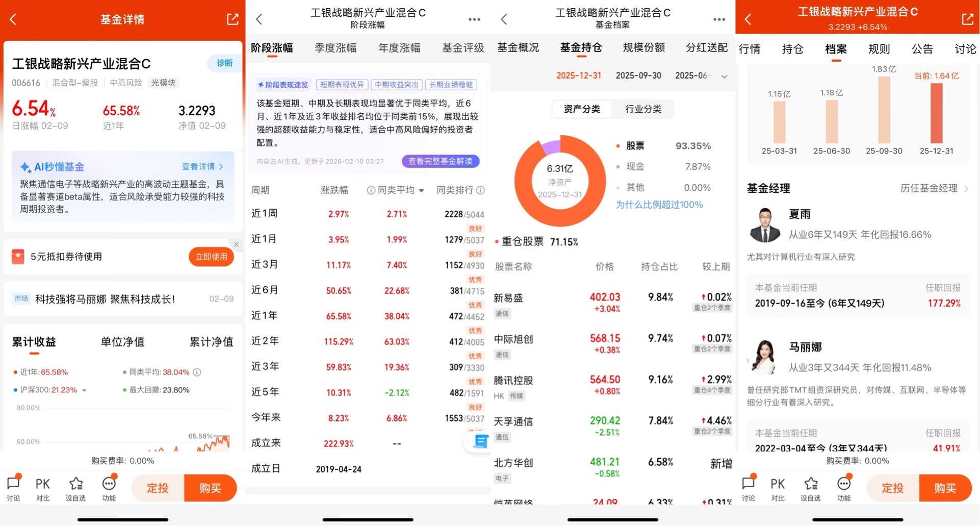This screenshot has height=526, width=980.
Task: Expand report date list chevron
Action: [x=724, y=77]
